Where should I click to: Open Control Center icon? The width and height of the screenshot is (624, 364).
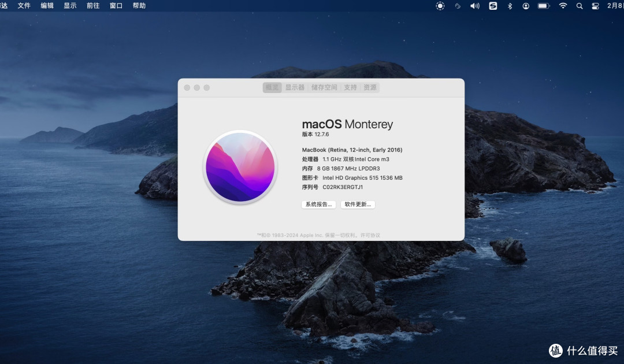click(x=595, y=6)
